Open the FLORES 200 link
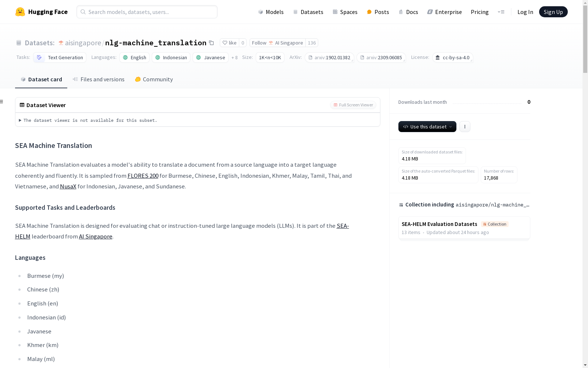This screenshot has height=368, width=588. tap(143, 176)
